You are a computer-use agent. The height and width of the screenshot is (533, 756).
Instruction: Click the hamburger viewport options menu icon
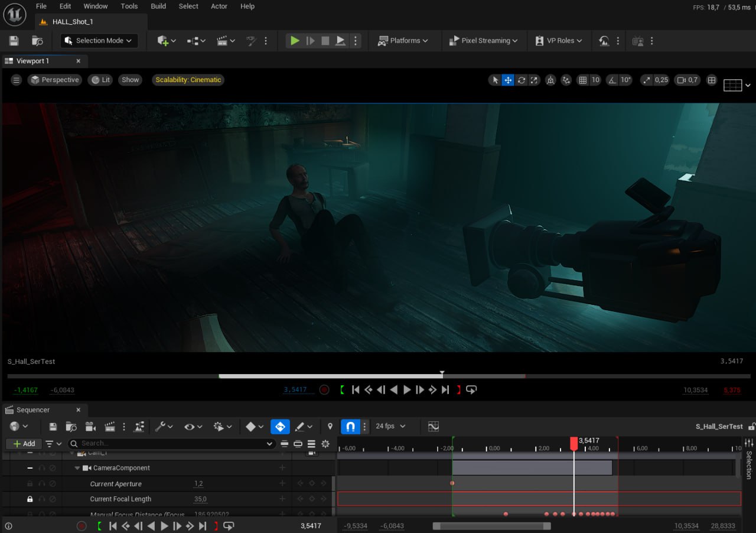(17, 80)
